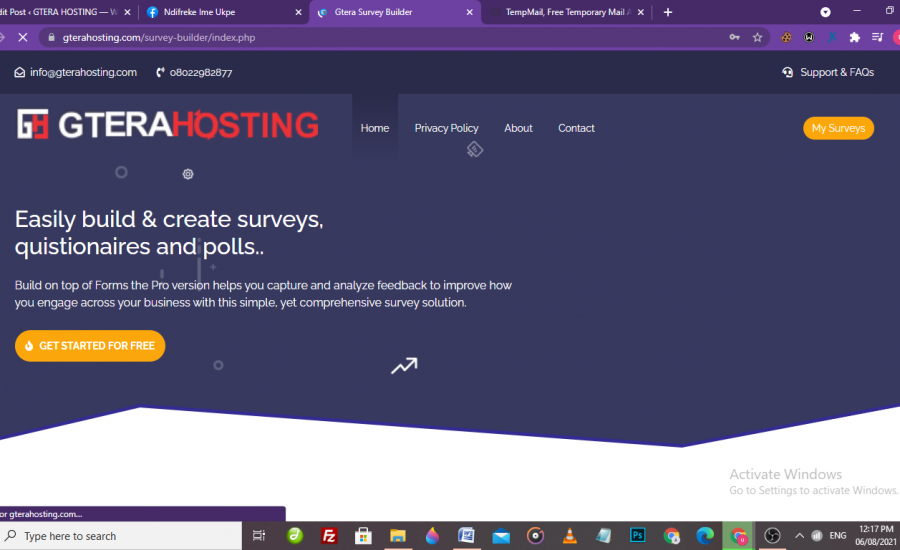Switch to the Ndifreke Ime Ukpe Facebook tab
The height and width of the screenshot is (550, 900).
click(224, 12)
